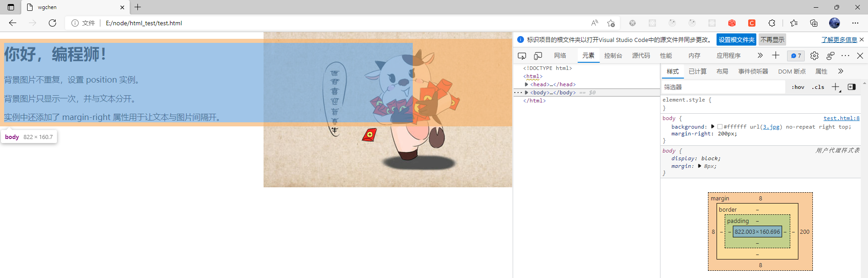The image size is (868, 278).
Task: Open browser extensions puzzle icon
Action: [772, 23]
